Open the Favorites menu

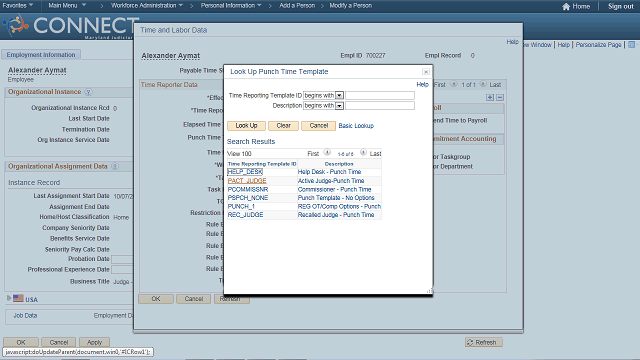click(18, 6)
